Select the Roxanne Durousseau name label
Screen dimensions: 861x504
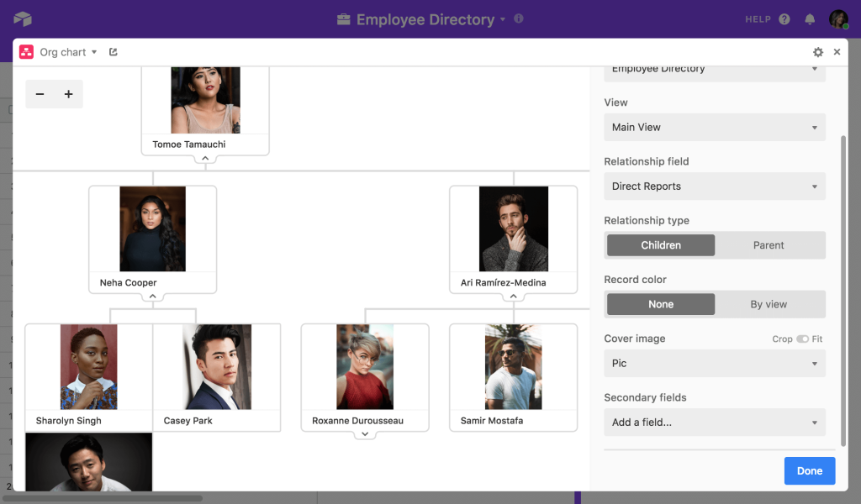pos(357,421)
